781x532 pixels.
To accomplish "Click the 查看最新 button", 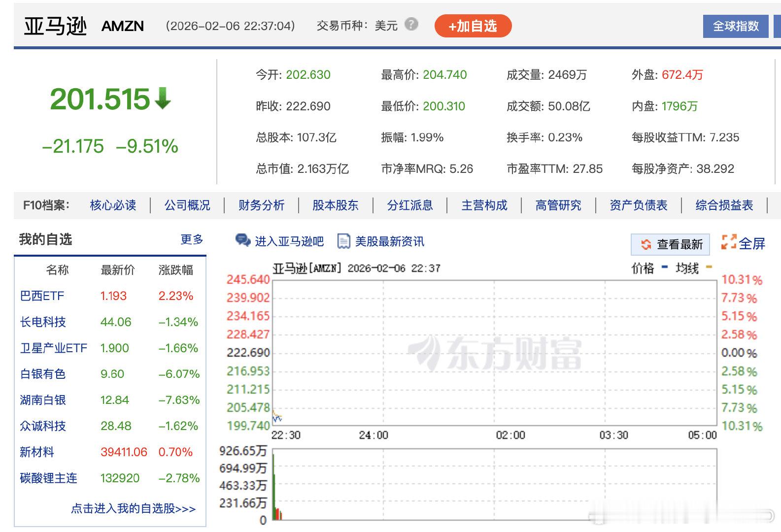I will click(x=670, y=244).
